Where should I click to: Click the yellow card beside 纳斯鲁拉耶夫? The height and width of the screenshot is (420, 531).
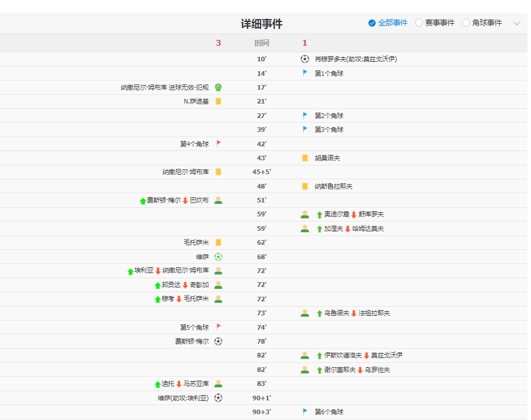pos(305,186)
